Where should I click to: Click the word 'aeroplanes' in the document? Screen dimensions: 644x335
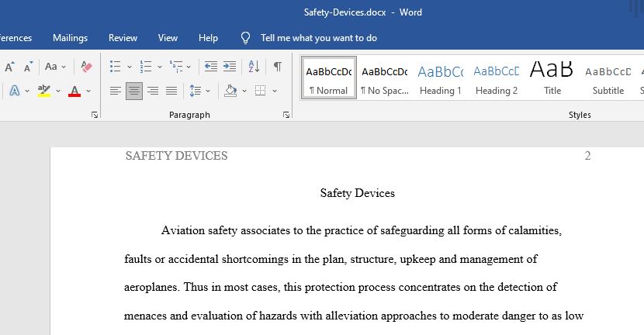point(152,288)
